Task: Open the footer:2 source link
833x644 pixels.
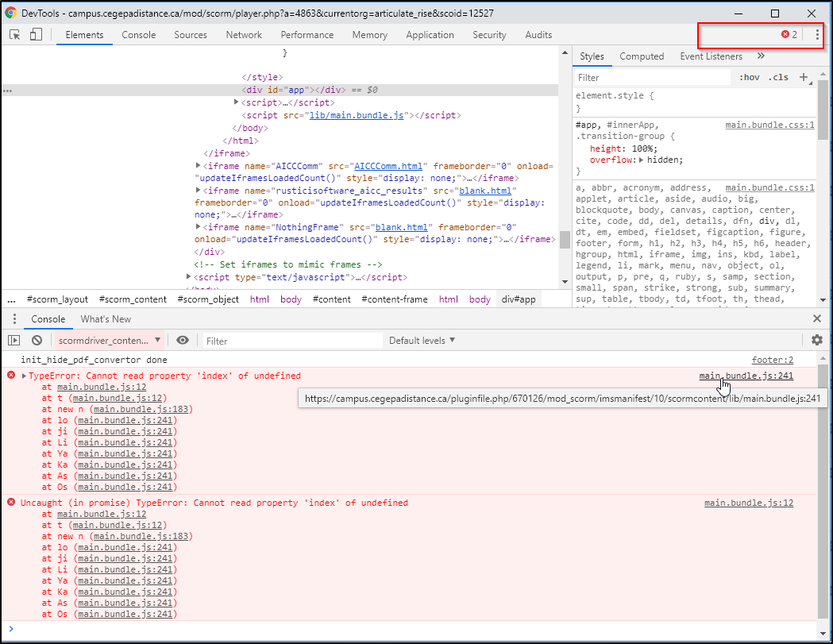Action: pos(772,361)
